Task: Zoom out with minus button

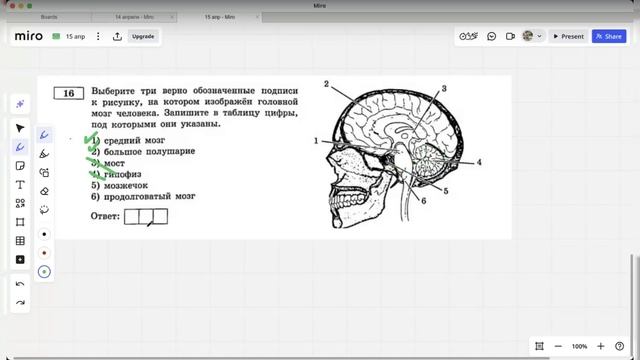Action: tap(558, 346)
